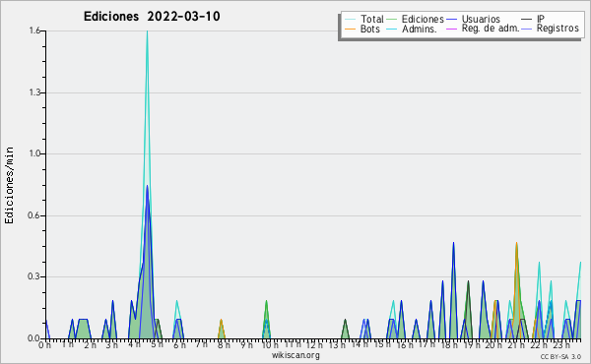Click the orange Bots color line
The image size is (591, 364).
coord(351,29)
